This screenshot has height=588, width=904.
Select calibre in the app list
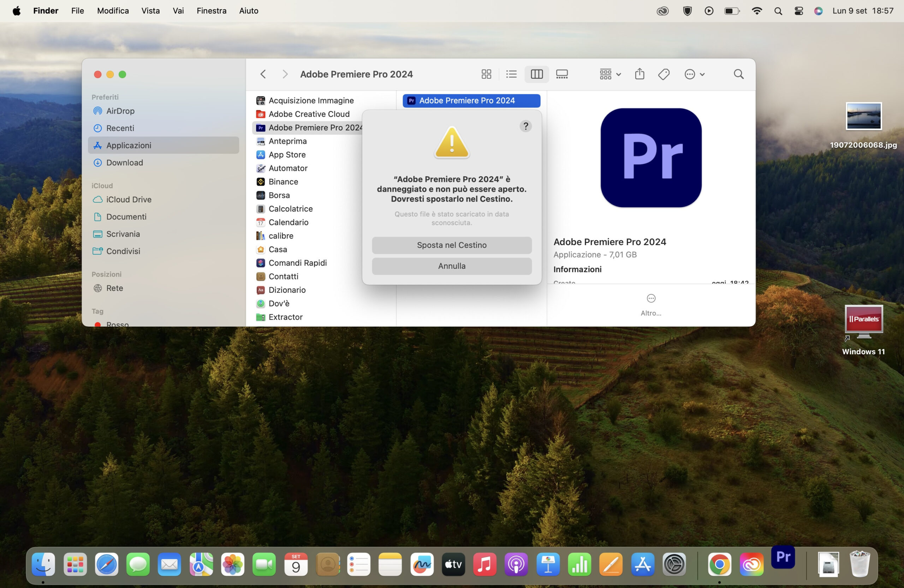(x=308, y=236)
